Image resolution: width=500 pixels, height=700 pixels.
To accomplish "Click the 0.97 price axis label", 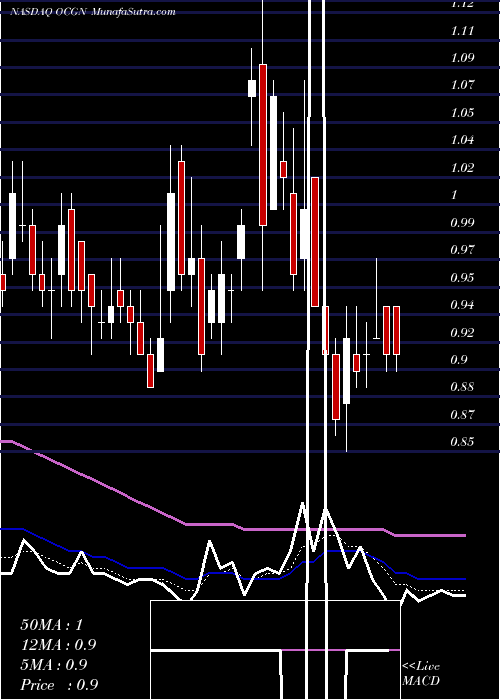I will pos(462,250).
